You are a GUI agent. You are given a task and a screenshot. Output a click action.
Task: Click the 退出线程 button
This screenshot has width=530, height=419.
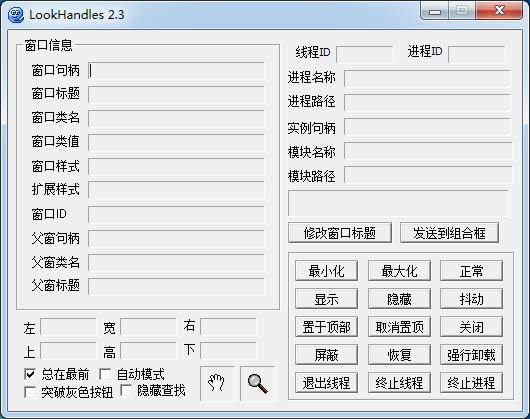point(326,383)
